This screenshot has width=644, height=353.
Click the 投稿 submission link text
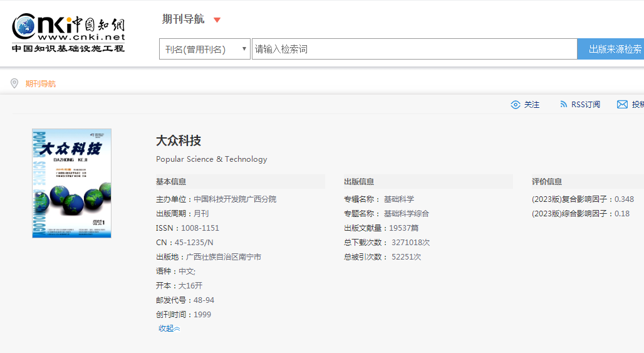[x=637, y=105]
